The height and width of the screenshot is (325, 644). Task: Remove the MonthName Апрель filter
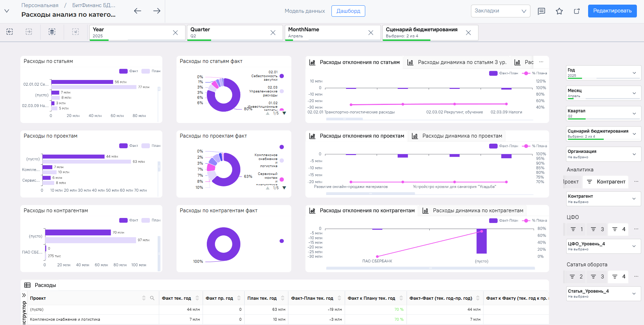coord(371,33)
